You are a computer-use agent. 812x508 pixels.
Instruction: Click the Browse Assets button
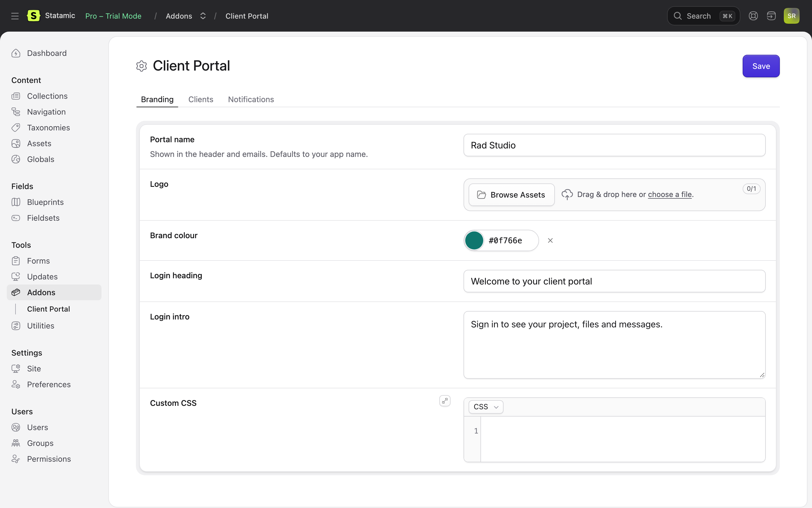511,195
